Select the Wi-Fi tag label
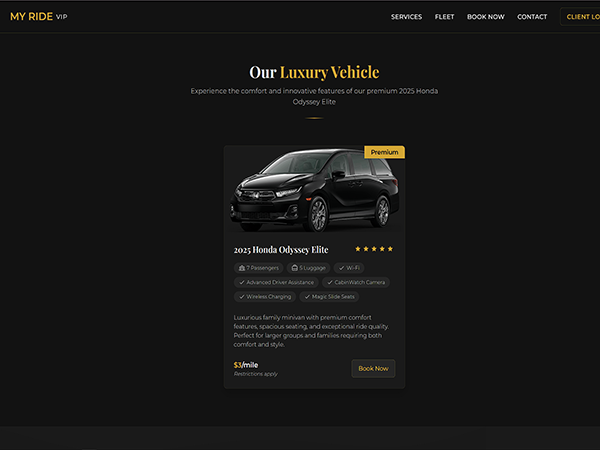 [353, 268]
